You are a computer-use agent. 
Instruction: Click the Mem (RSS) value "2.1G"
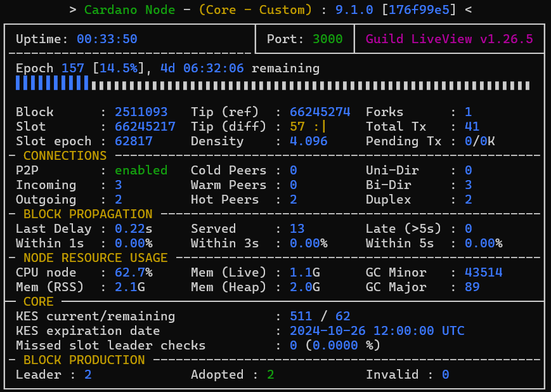(x=130, y=287)
